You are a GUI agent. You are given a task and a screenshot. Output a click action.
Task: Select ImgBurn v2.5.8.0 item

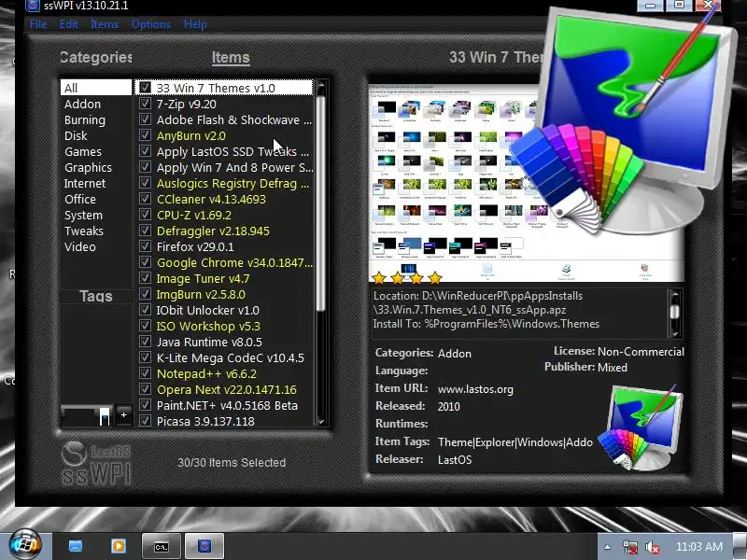(x=201, y=294)
